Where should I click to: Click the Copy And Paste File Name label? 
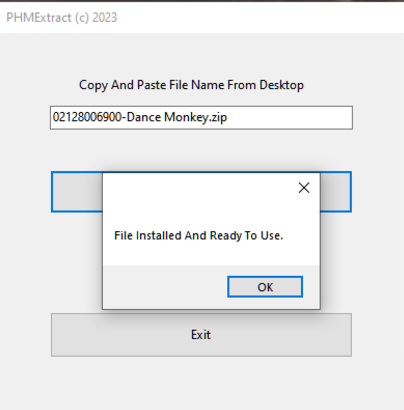pyautogui.click(x=191, y=85)
